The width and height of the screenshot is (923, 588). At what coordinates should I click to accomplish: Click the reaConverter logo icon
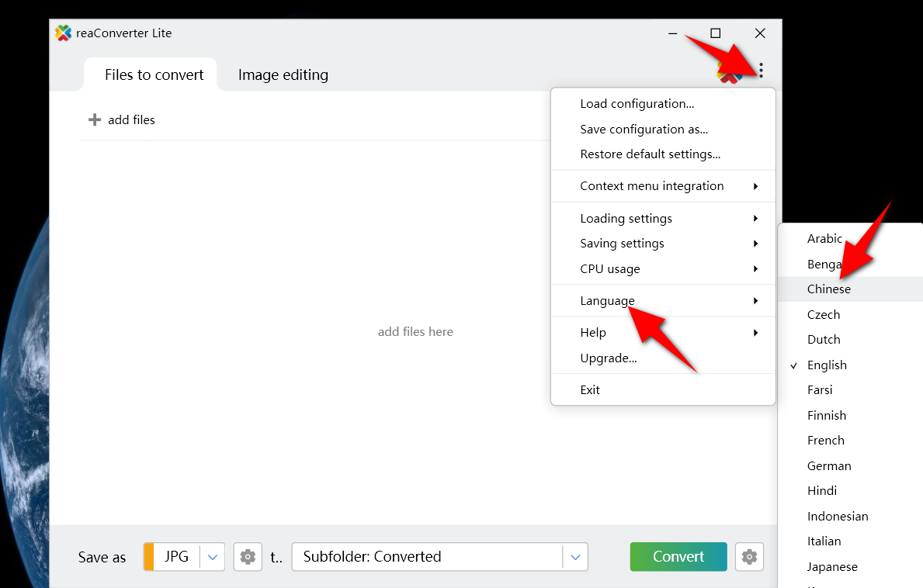[x=63, y=33]
